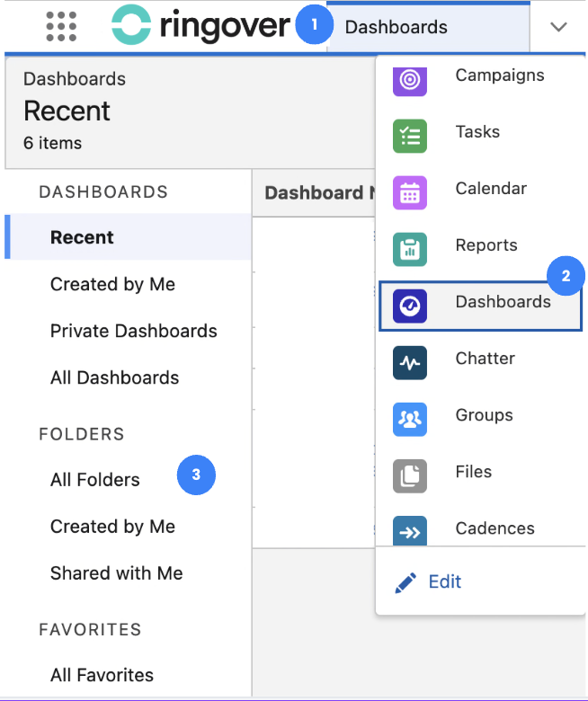This screenshot has width=588, height=701.
Task: Show folders Shared with Me
Action: (x=116, y=573)
